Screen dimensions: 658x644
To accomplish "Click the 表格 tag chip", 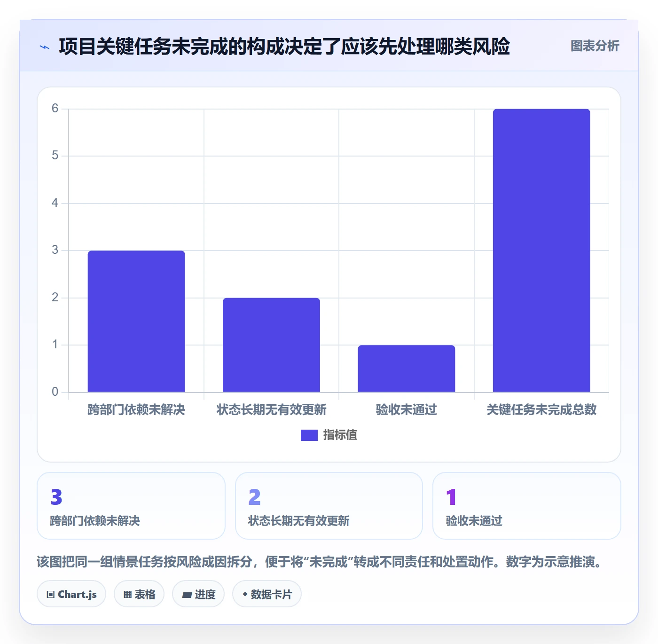I will tap(139, 594).
